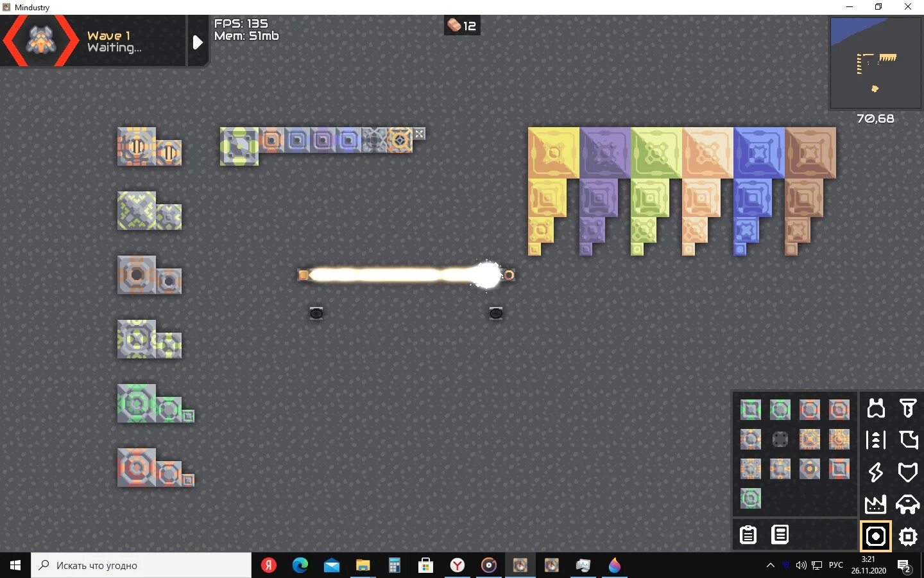The height and width of the screenshot is (578, 924).
Task: Open the Calculator taskbar icon
Action: click(395, 565)
